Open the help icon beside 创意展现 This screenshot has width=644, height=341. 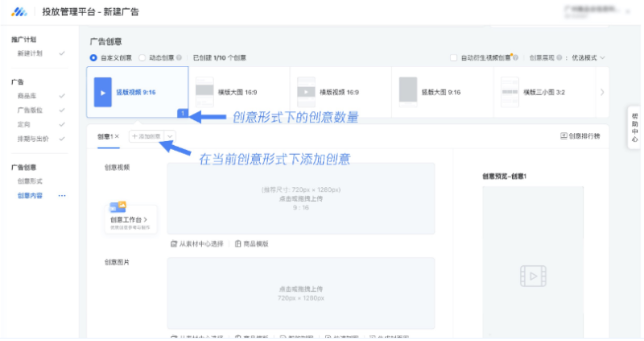pos(559,58)
